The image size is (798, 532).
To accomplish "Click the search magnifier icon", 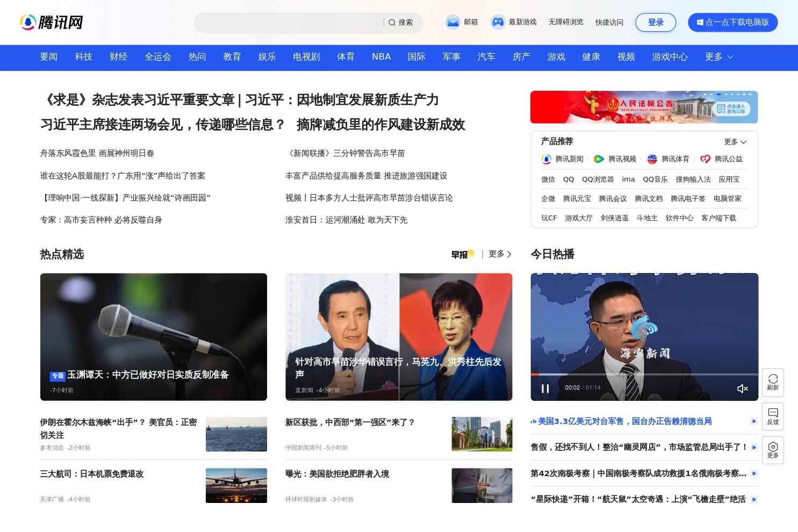I will tap(392, 22).
